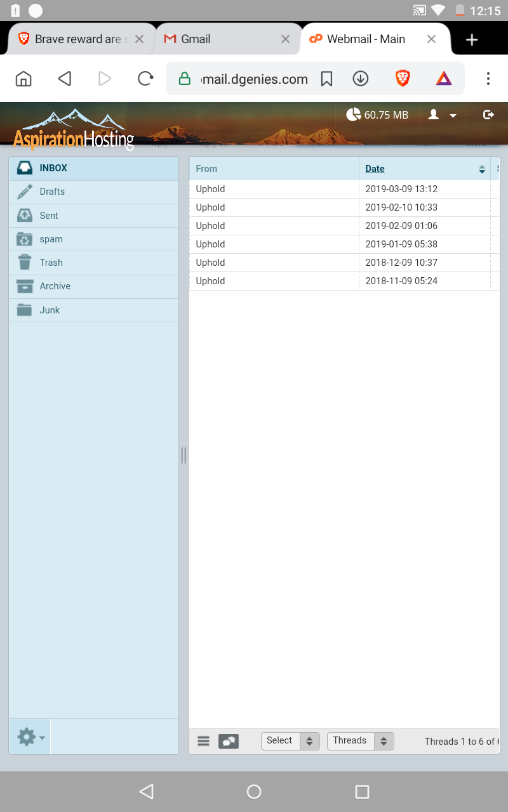Close the Gmail tab

coord(286,39)
